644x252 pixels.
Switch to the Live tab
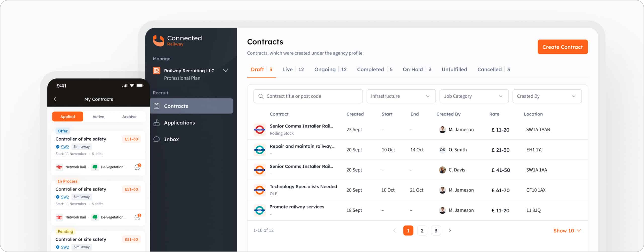[x=293, y=69]
